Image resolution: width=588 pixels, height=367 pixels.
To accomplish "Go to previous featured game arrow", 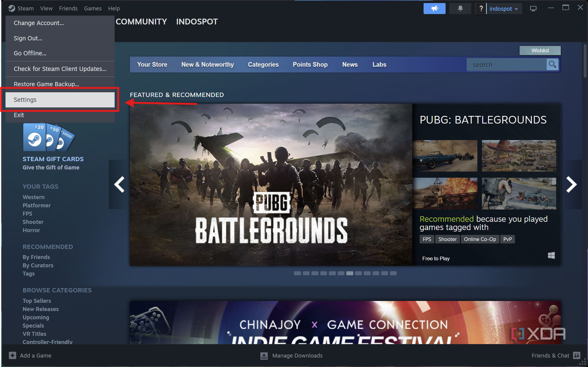I will click(x=119, y=184).
